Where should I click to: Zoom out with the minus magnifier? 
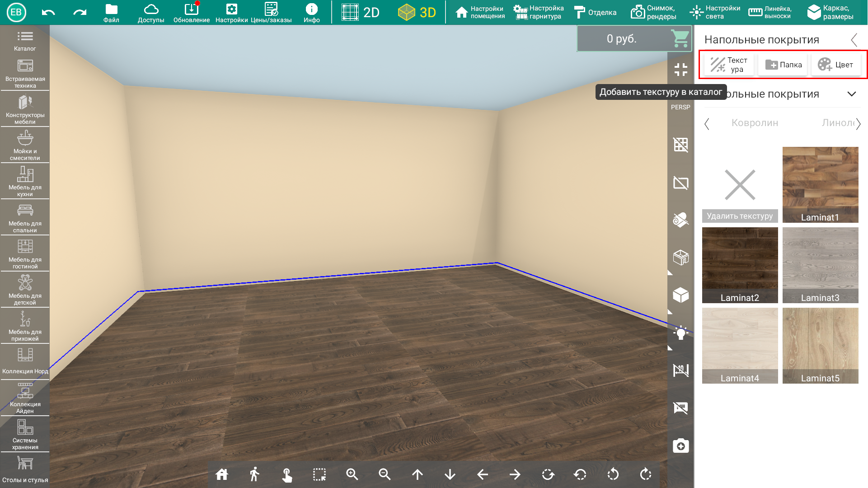385,474
